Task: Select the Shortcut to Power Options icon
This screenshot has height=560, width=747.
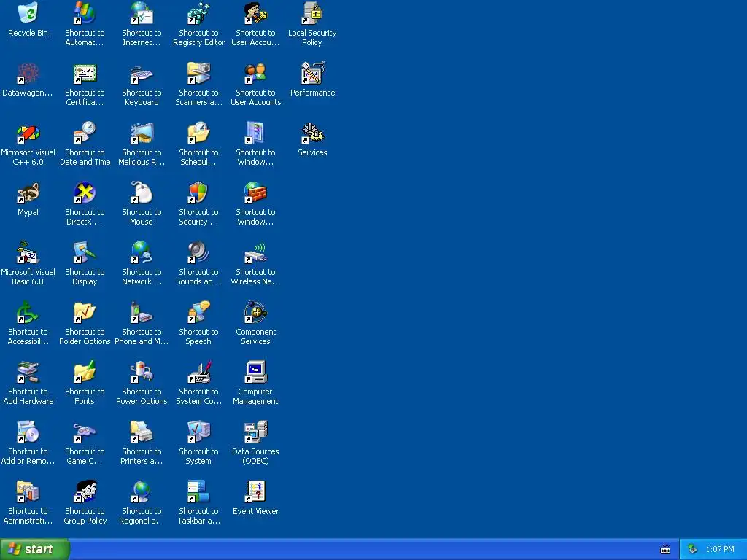Action: pyautogui.click(x=142, y=372)
